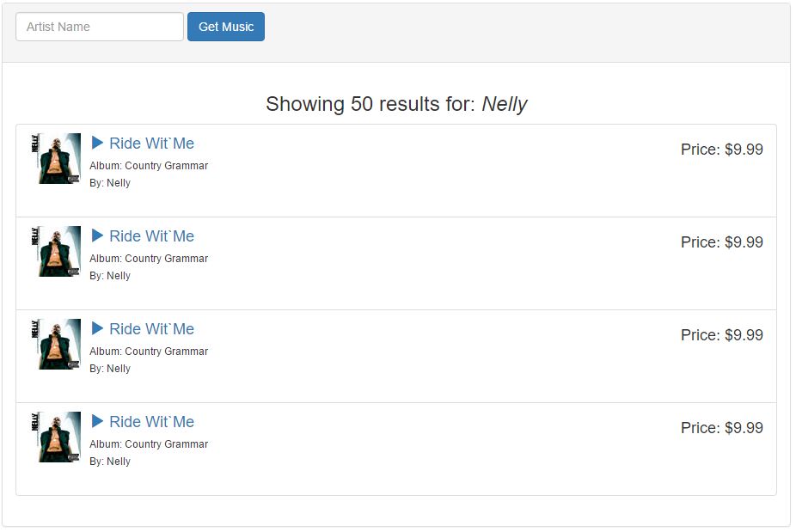This screenshot has height=532, width=796.
Task: Select the fourth result's Ride Wit`Me title
Action: [x=151, y=422]
